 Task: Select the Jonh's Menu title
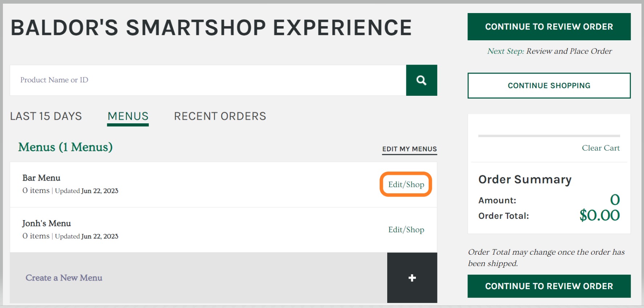tap(46, 223)
